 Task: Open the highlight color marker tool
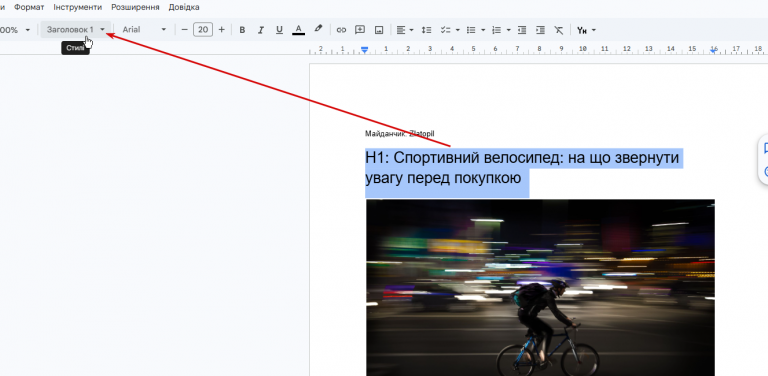[318, 29]
